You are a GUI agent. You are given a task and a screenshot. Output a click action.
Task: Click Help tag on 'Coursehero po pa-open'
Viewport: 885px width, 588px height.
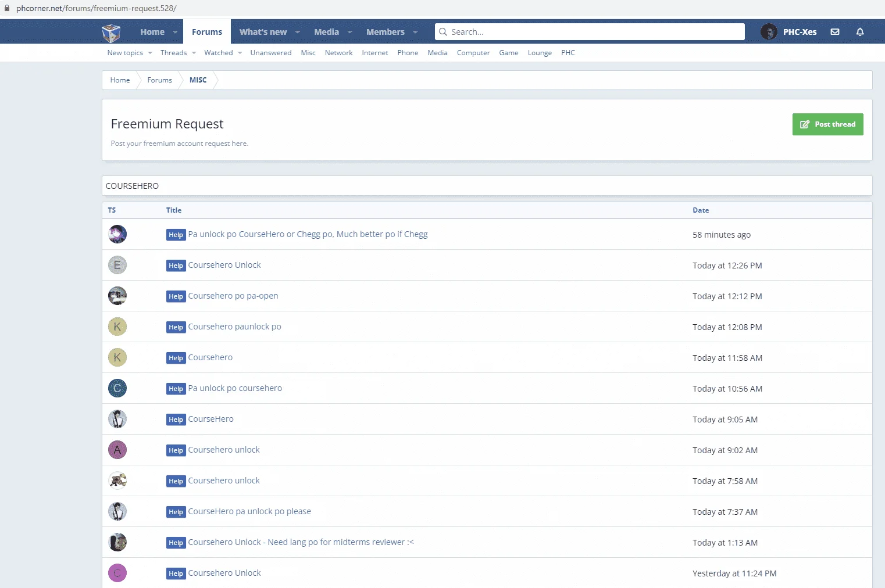tap(176, 296)
